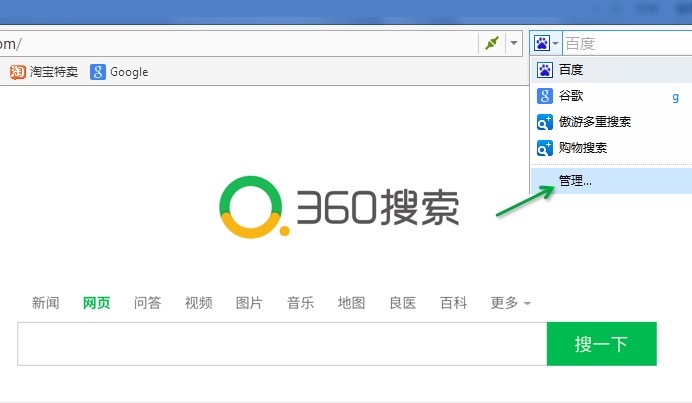Switch to the 音乐 search tab
This screenshot has height=403, width=692.
pyautogui.click(x=301, y=303)
